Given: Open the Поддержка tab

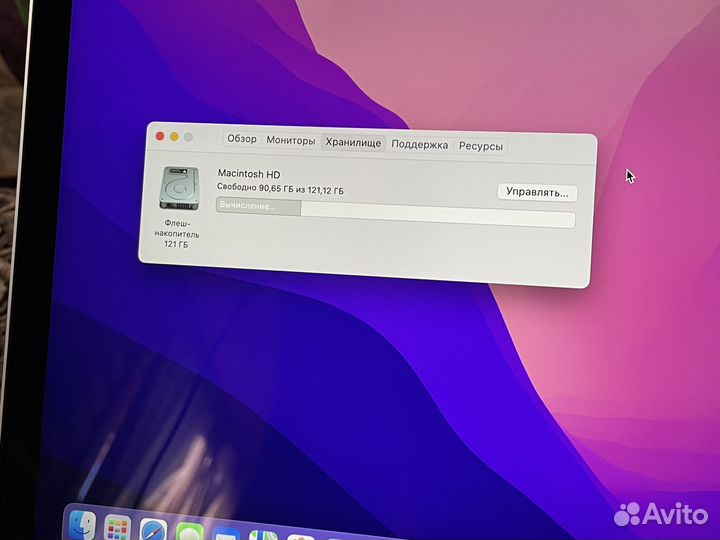Looking at the screenshot, I should coord(420,145).
